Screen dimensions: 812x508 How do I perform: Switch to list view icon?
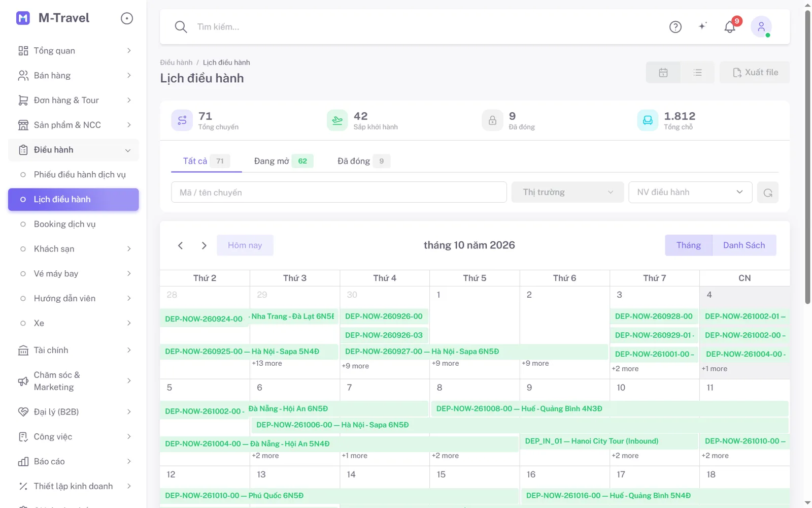(x=697, y=73)
